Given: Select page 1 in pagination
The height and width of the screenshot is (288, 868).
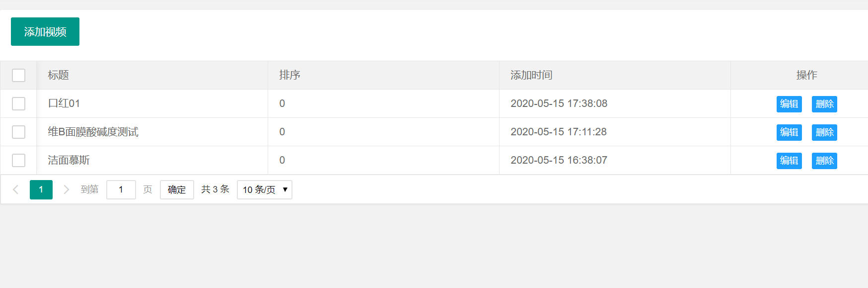Looking at the screenshot, I should (x=41, y=190).
